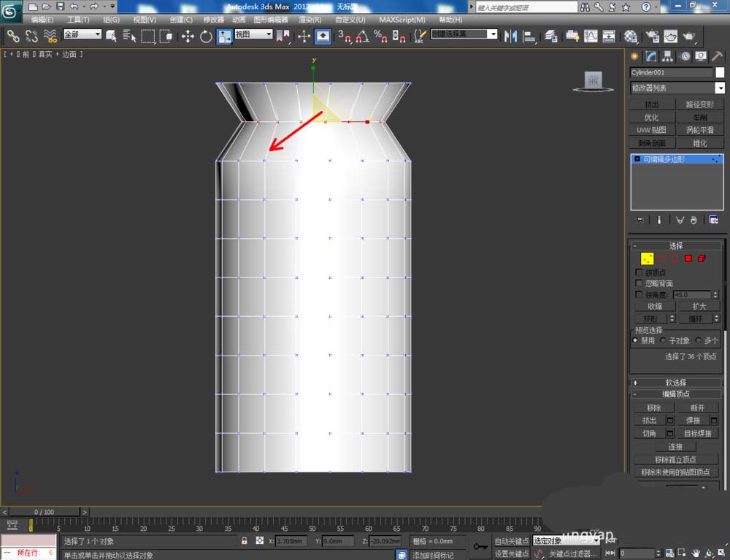The height and width of the screenshot is (560, 730).
Task: Toggle the Angle Snap icon
Action: coord(363,37)
